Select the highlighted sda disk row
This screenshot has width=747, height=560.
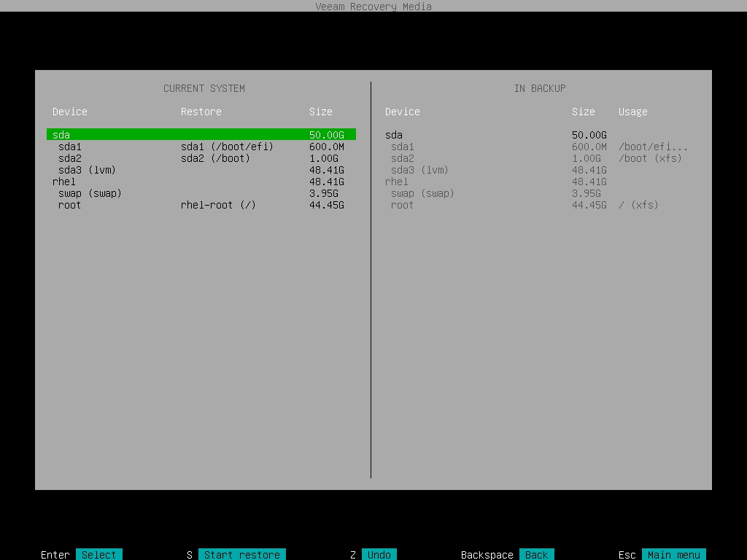click(201, 135)
